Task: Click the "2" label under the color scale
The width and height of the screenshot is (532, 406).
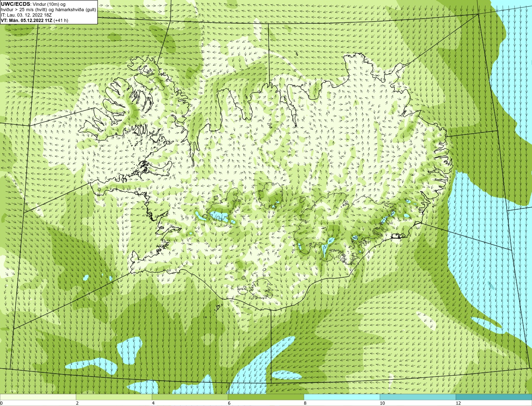Action: (77, 403)
